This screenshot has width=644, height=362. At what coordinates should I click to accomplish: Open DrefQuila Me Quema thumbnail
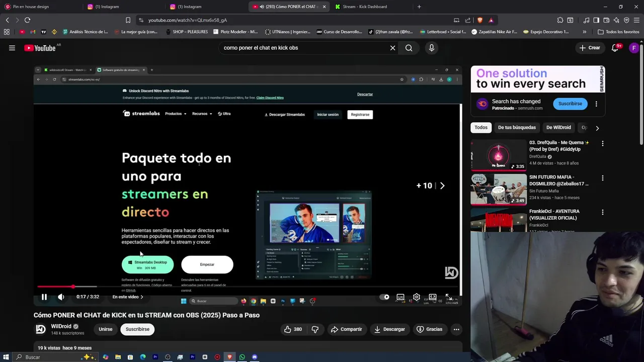(499, 155)
